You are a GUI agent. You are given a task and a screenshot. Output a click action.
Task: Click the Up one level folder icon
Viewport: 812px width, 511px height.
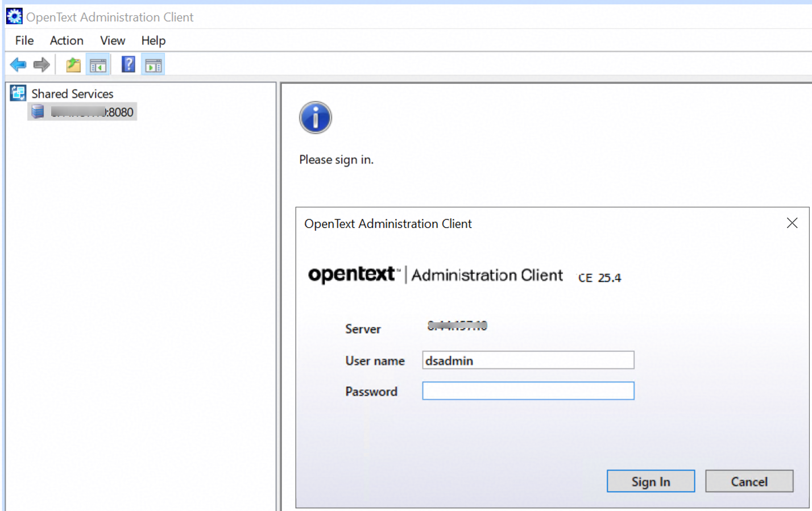pyautogui.click(x=73, y=65)
